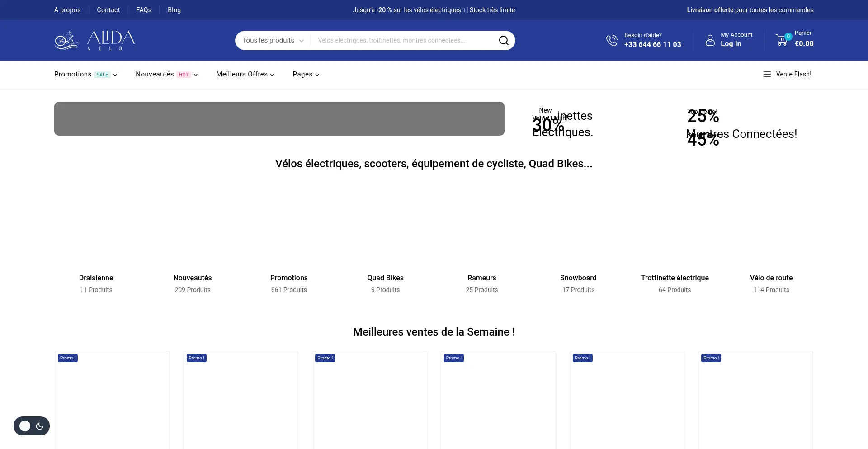
Task: Click into the product search field
Action: point(402,40)
